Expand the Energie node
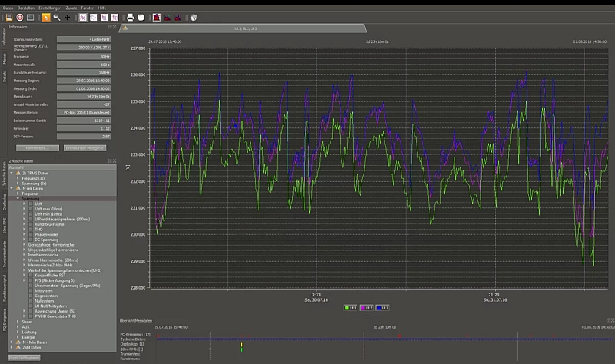The height and width of the screenshot is (364, 615). pos(18,337)
